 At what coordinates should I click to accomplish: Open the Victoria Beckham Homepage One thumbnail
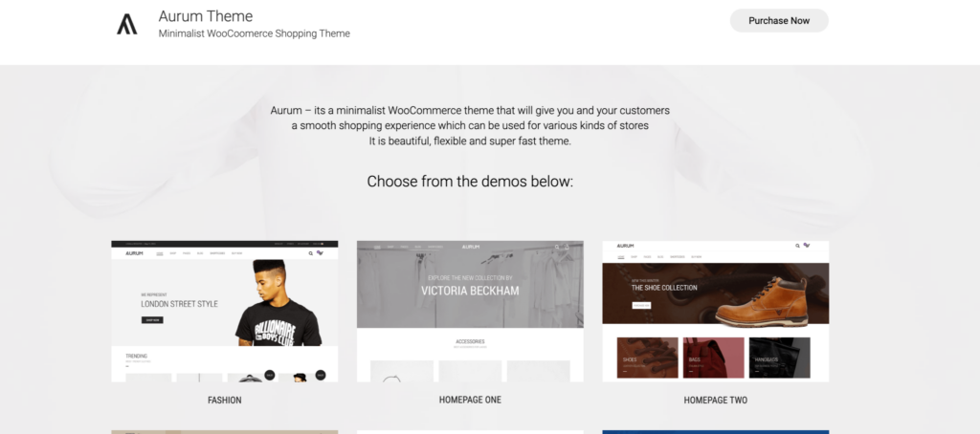[x=470, y=311]
